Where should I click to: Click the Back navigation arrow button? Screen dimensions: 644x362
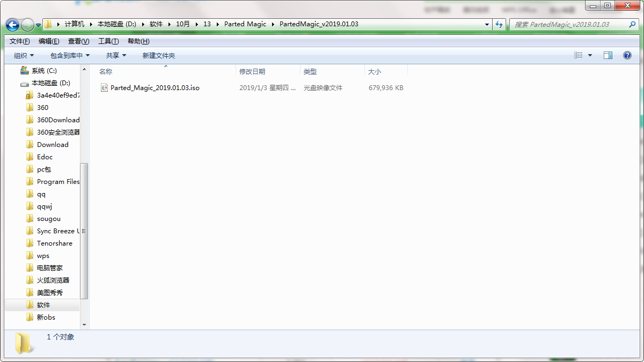point(12,25)
